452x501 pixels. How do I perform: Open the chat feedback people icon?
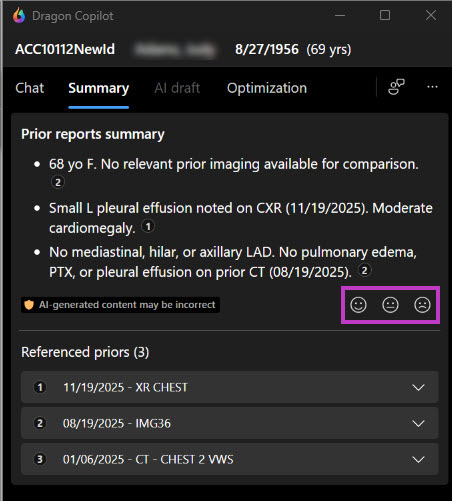point(396,87)
